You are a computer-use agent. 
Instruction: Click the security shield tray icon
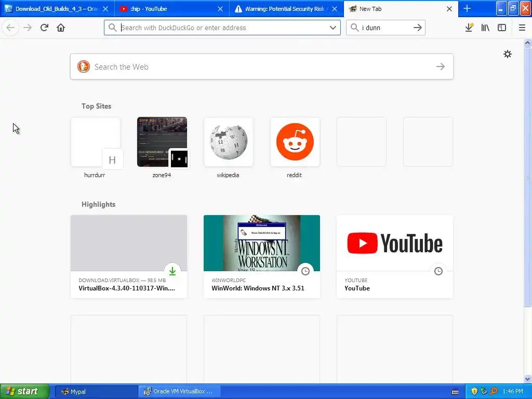click(474, 391)
